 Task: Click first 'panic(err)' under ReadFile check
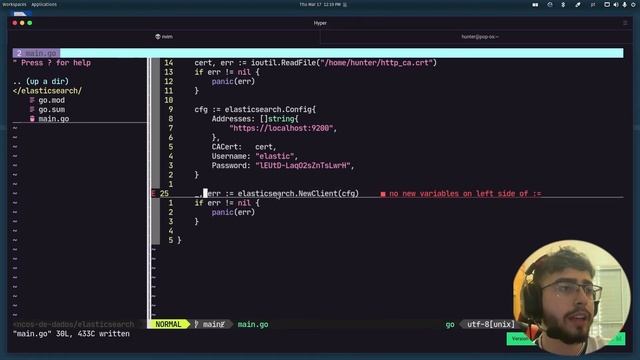[233, 81]
